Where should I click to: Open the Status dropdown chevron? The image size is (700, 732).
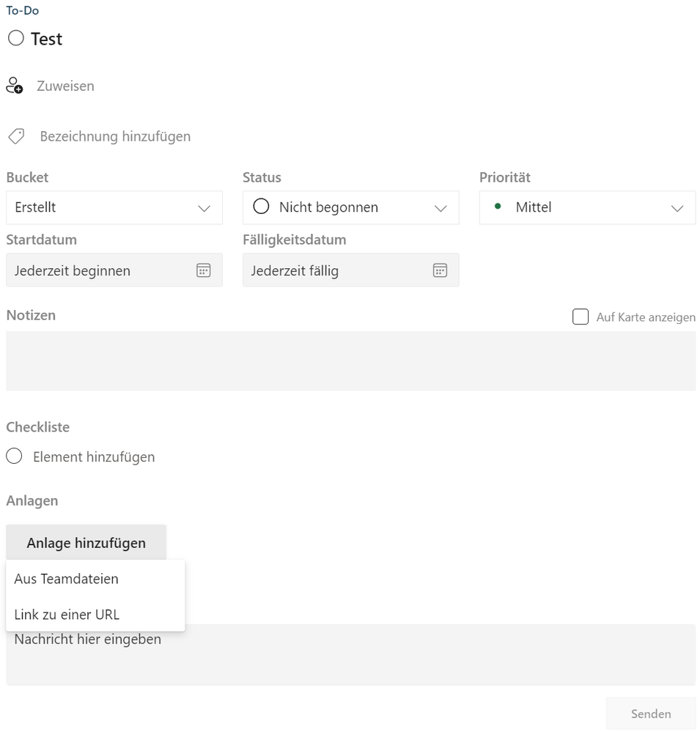pyautogui.click(x=441, y=208)
